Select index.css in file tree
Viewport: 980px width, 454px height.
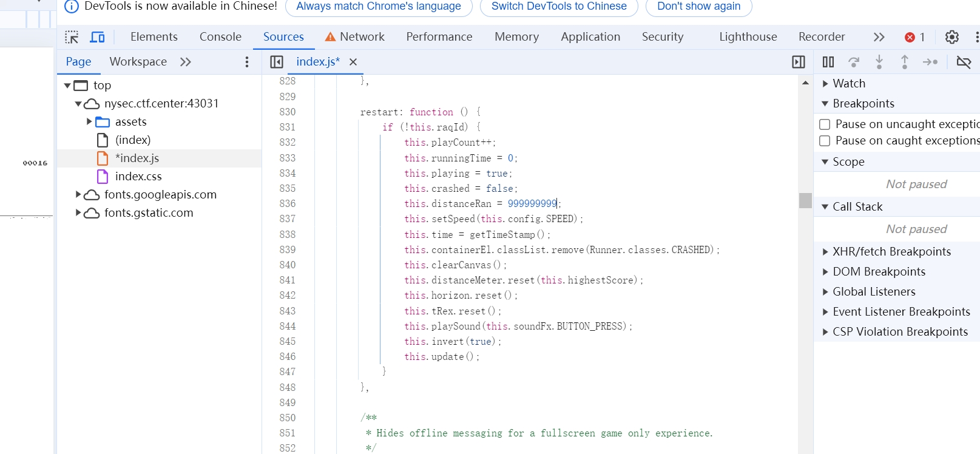pyautogui.click(x=138, y=177)
